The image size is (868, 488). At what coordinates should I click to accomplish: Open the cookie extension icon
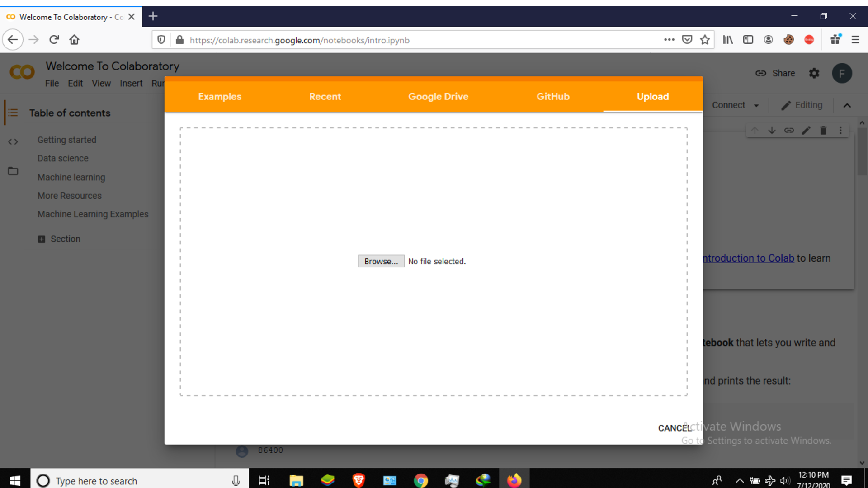pyautogui.click(x=789, y=40)
